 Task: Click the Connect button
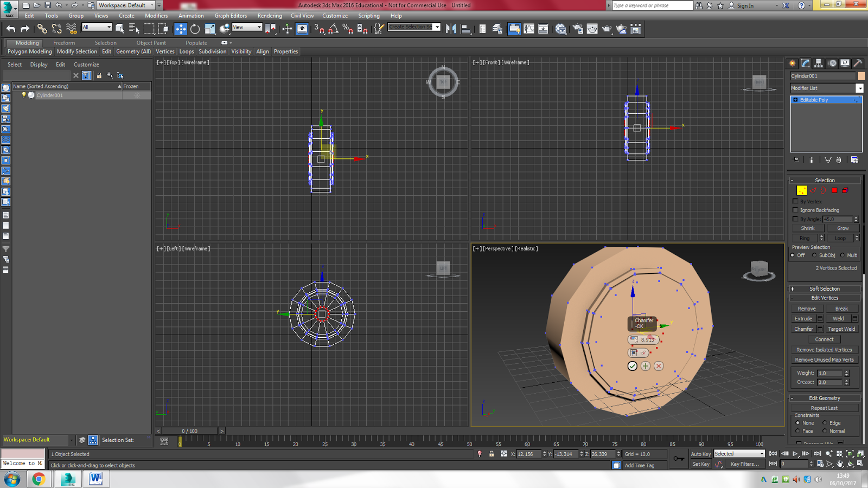pos(824,339)
